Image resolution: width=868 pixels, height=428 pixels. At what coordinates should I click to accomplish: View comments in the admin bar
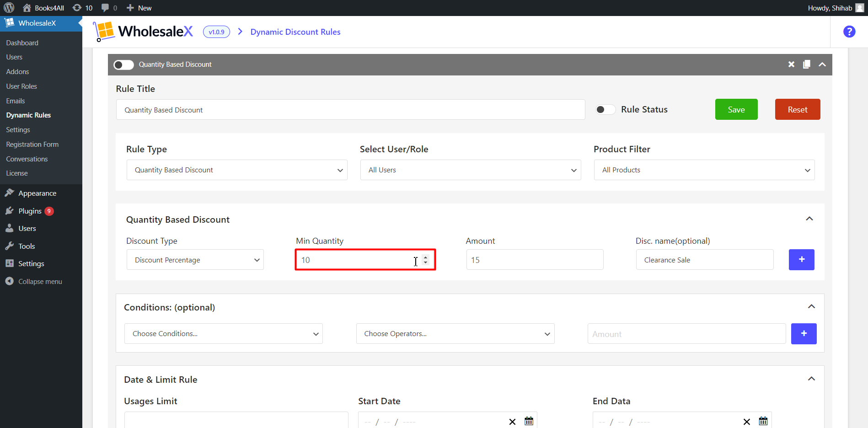coord(109,8)
